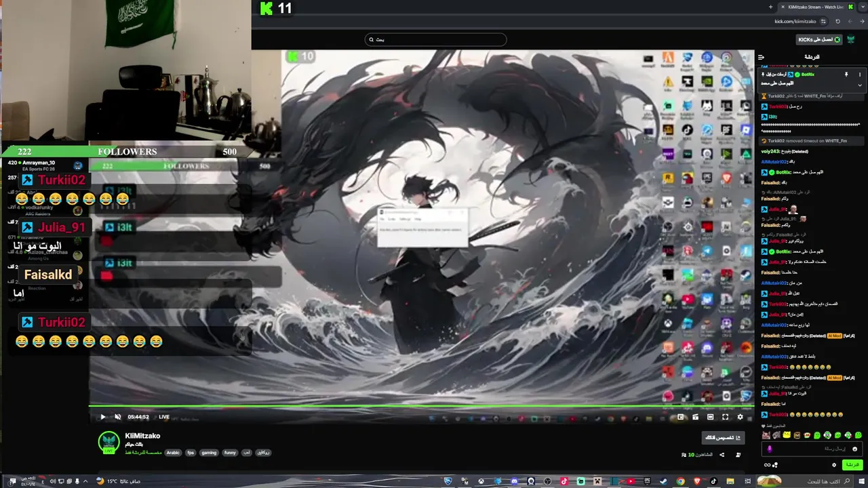Select the fps tag
Image resolution: width=868 pixels, height=488 pixels.
[x=191, y=452]
